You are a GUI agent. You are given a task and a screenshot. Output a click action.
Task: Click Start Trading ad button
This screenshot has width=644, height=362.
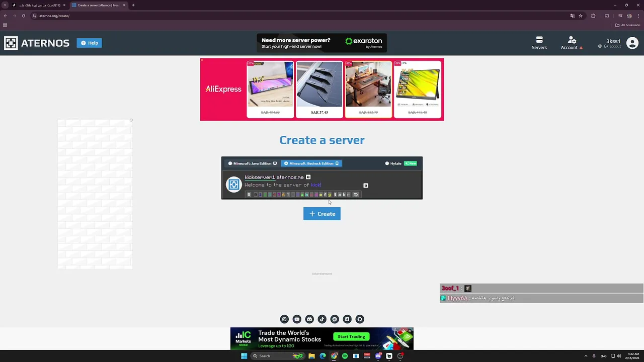[x=351, y=336]
